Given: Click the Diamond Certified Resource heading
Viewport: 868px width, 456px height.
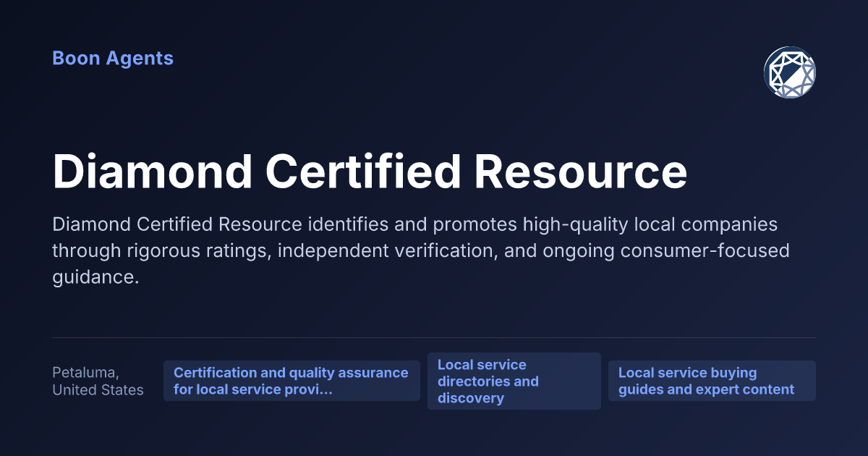Looking at the screenshot, I should click(x=370, y=172).
